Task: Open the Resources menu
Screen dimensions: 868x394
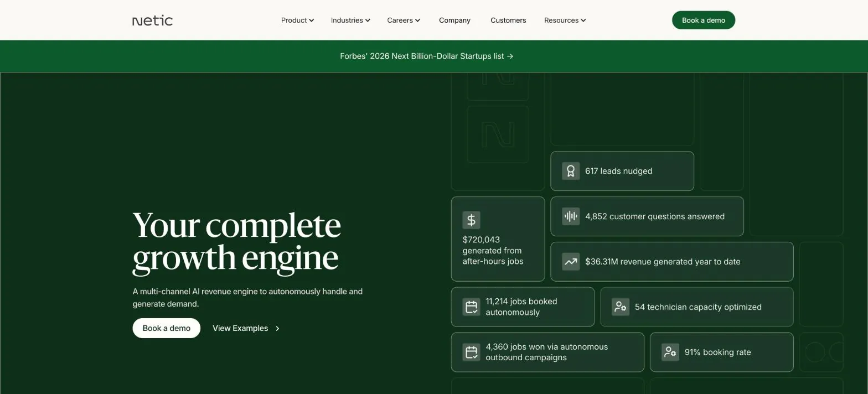Action: (565, 20)
